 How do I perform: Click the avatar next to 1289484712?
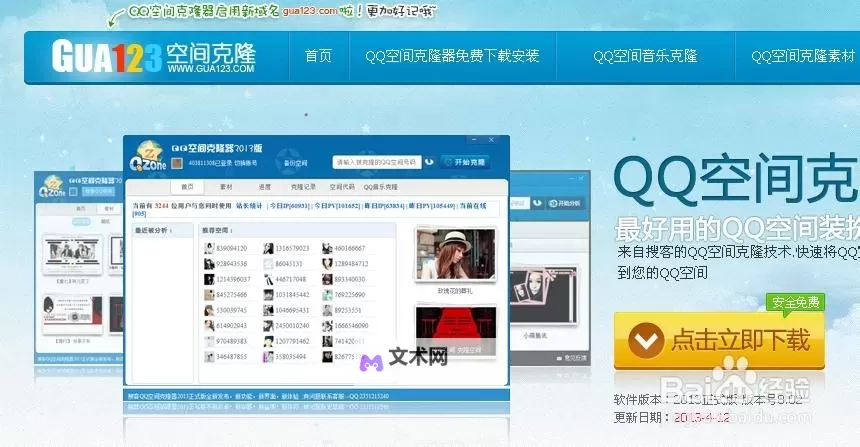pyautogui.click(x=327, y=264)
